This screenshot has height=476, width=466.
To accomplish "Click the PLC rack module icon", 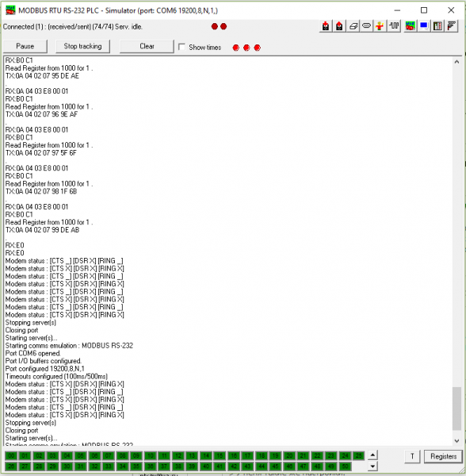I will point(437,26).
